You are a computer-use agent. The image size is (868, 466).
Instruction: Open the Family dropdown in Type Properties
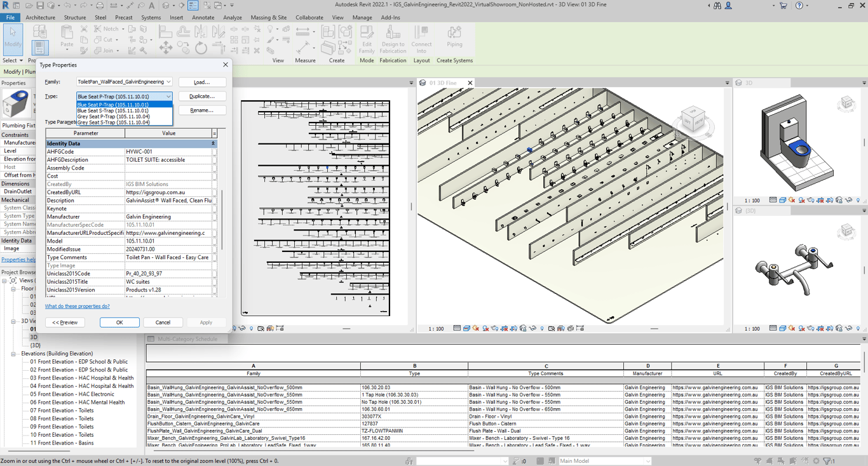click(167, 81)
